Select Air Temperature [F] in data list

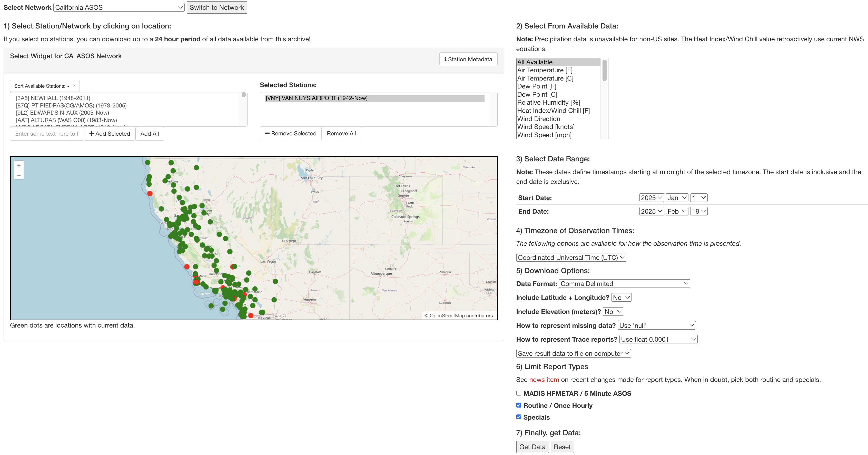545,70
